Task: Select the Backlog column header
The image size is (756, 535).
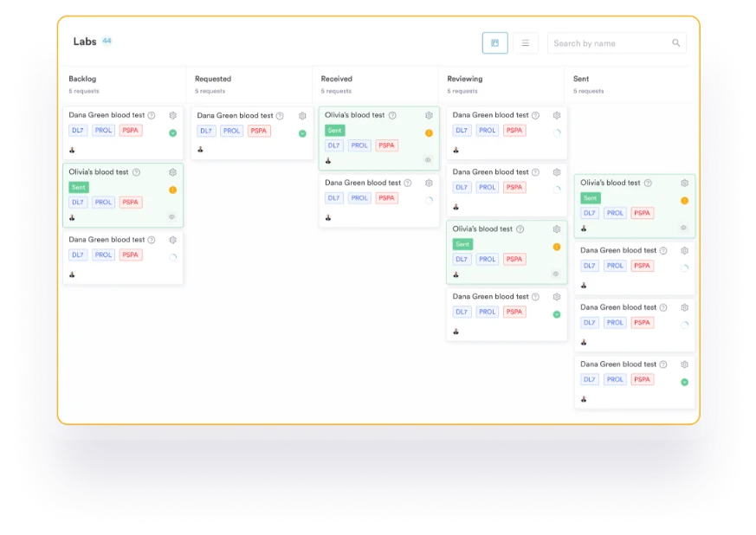Action: (82, 79)
